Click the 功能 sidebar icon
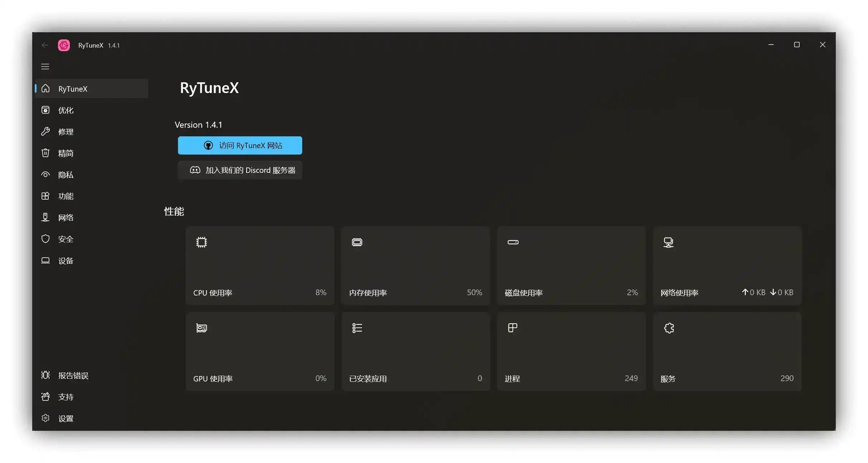Screen dimensions: 868x463 (45, 196)
